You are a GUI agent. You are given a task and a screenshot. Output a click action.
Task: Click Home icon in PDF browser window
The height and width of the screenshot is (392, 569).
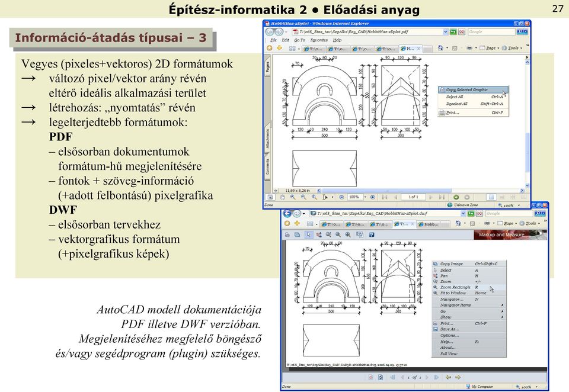(x=440, y=48)
